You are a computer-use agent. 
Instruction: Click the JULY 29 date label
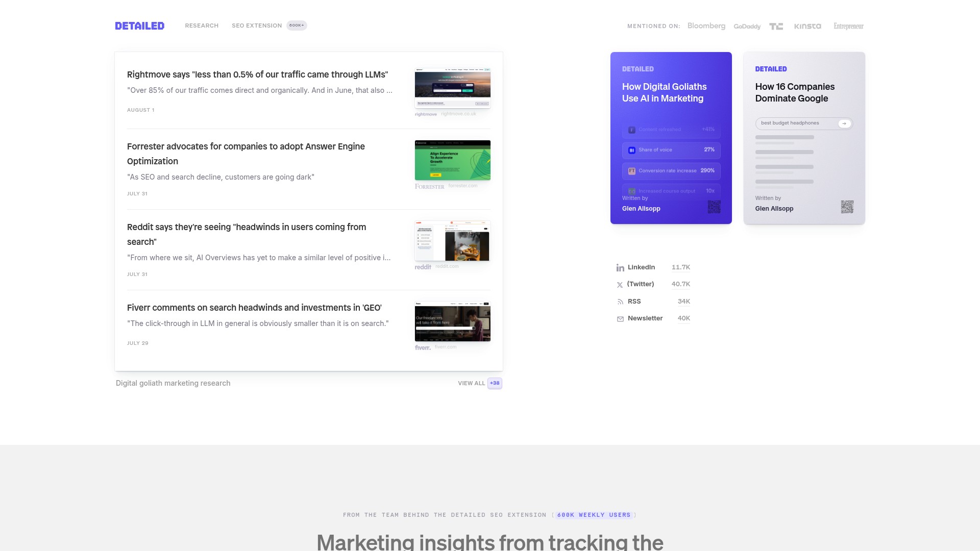tap(138, 343)
